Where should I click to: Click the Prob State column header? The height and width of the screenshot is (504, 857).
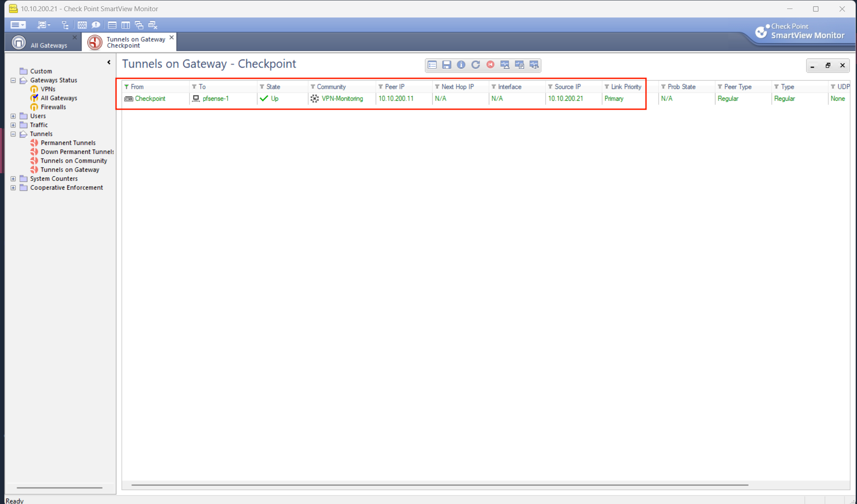click(x=686, y=87)
